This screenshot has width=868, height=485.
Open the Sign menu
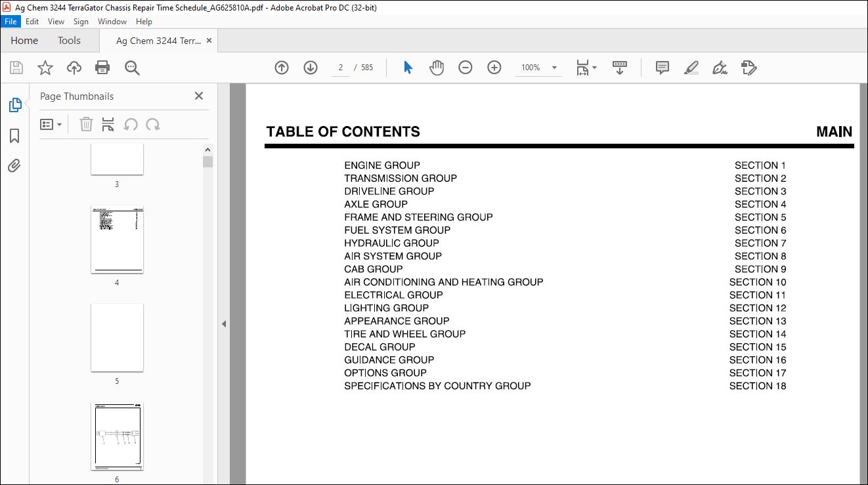tap(81, 22)
